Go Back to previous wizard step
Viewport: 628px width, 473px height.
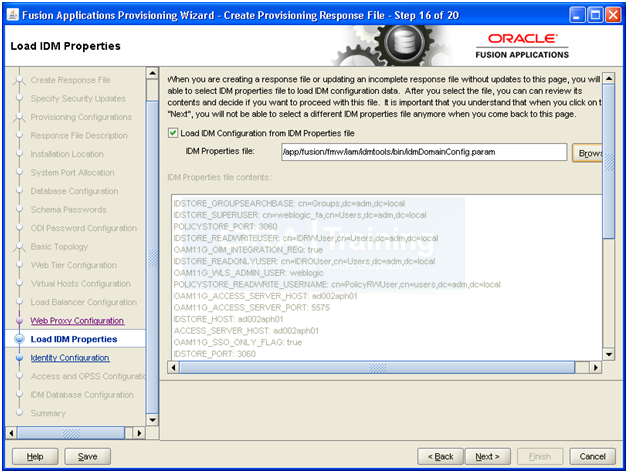[x=440, y=457]
